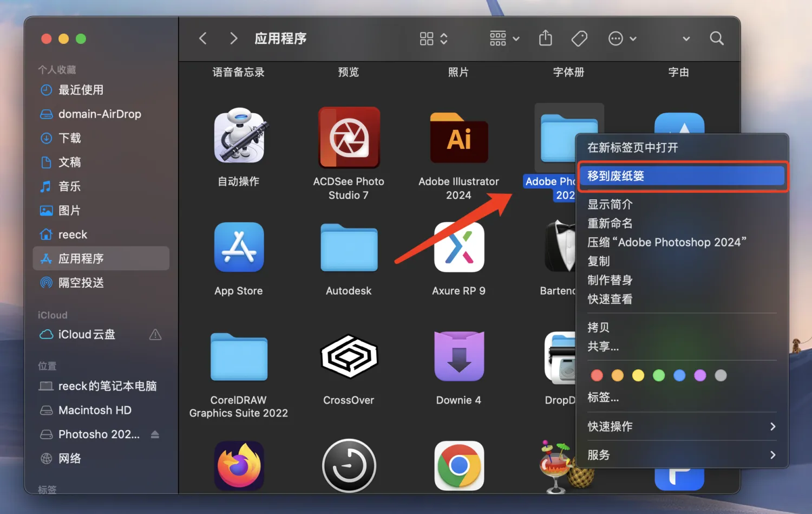Open the view grouping dropdown in toolbar

[x=503, y=38]
